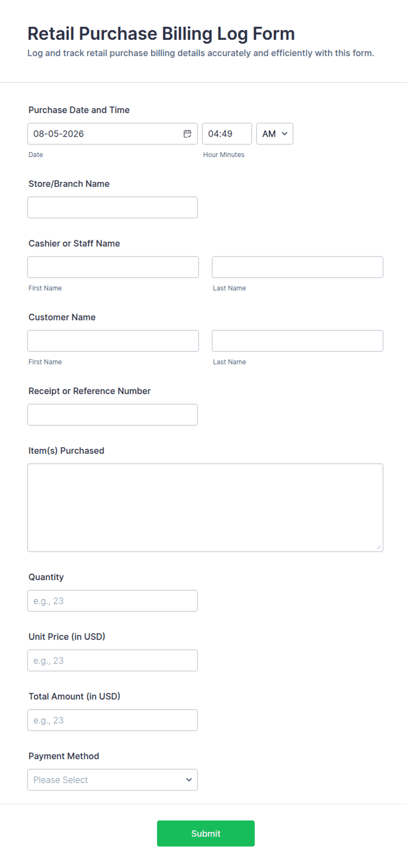Focus the Receipt or Reference Number field

tap(112, 415)
